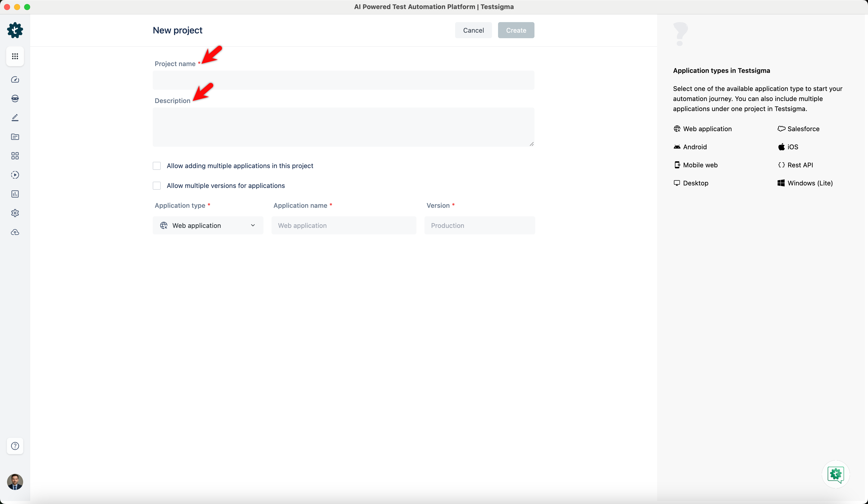
Task: Click the Create button
Action: 516,30
